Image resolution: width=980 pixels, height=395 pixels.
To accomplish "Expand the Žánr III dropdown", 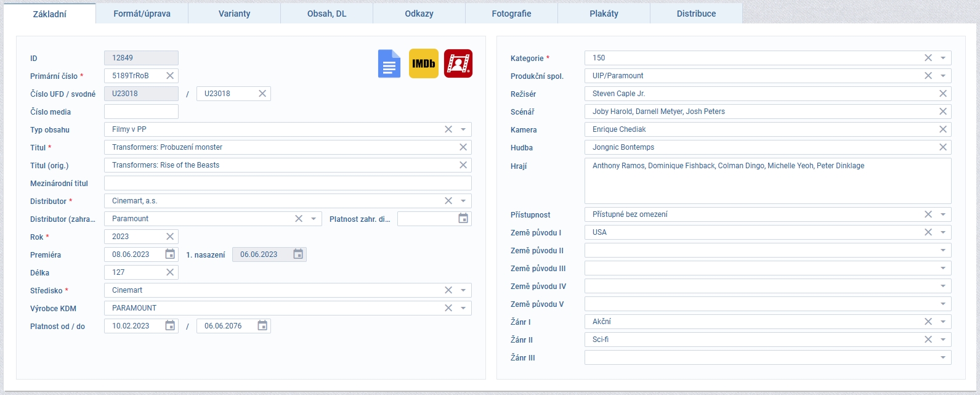I will tap(943, 358).
